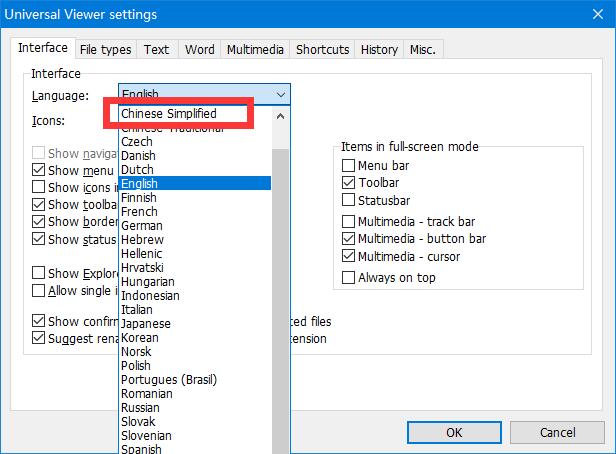Viewport: 616px width, 454px height.
Task: Enable Menu bar in full-screen mode
Action: (348, 165)
